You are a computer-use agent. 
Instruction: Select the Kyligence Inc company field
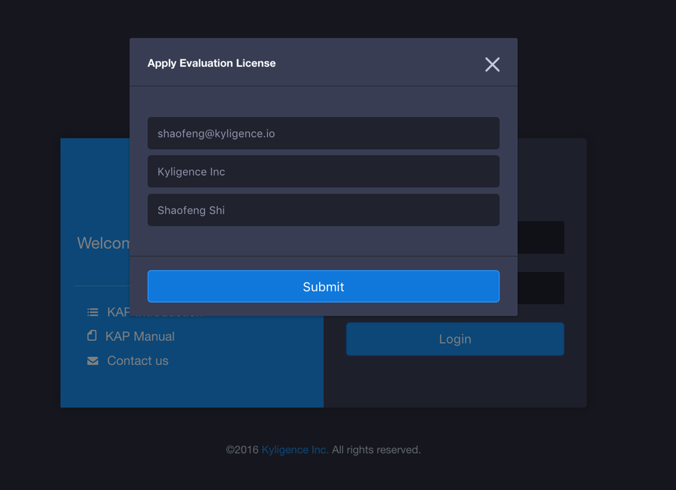323,172
